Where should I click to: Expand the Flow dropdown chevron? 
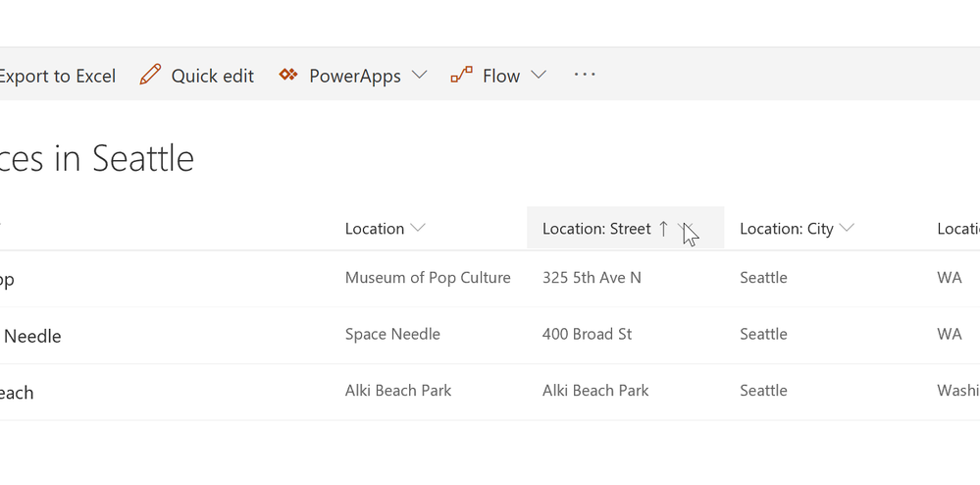click(x=538, y=76)
